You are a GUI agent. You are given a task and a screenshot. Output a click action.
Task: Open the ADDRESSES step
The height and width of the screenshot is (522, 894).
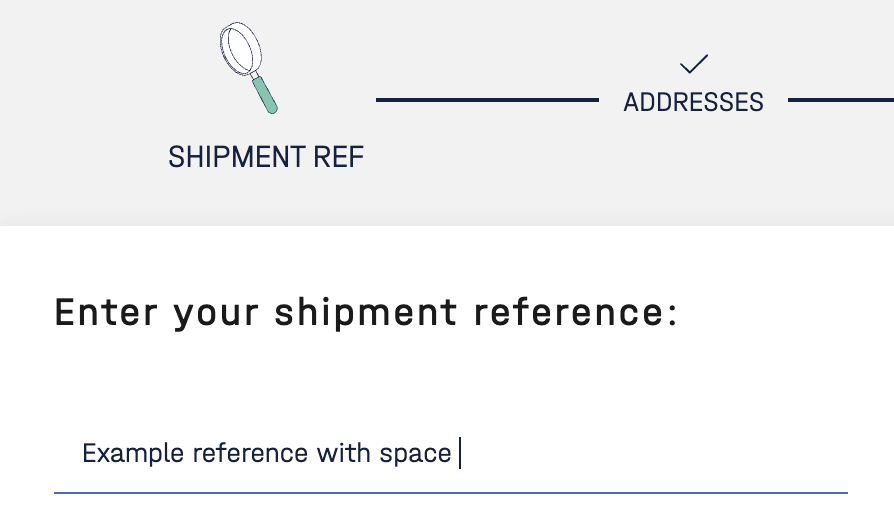click(x=693, y=102)
